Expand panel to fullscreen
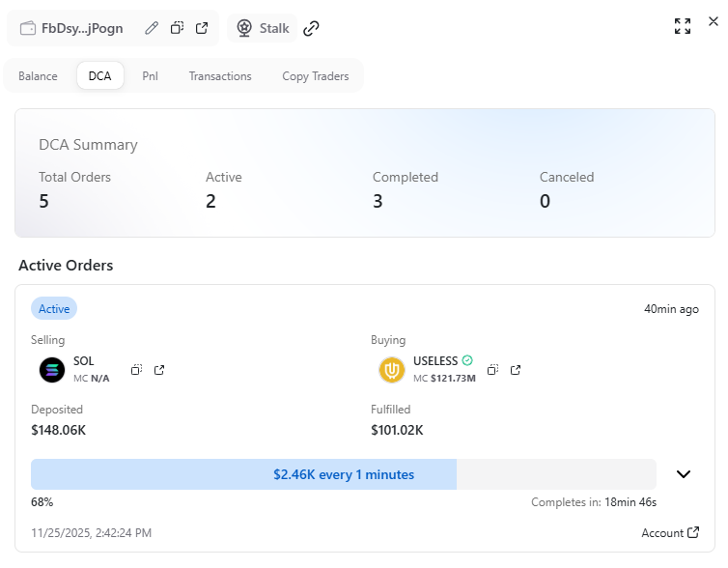Viewport: 728px width, 568px height. pyautogui.click(x=683, y=26)
